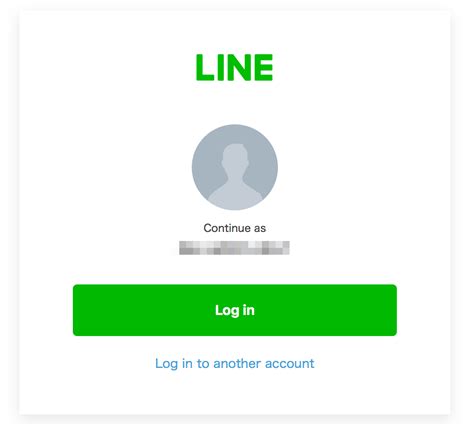Viewport: 474px width, 426px height.
Task: Click the green LINE logo
Action: 234,67
